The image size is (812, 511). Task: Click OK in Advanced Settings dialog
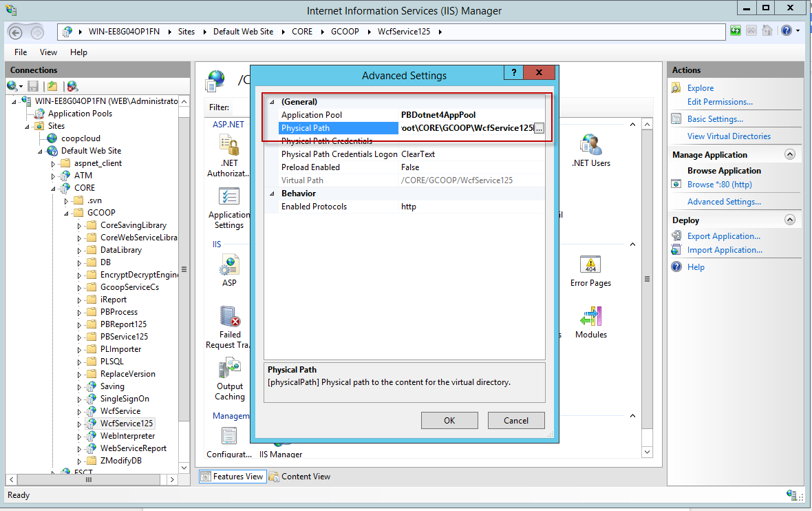click(x=449, y=420)
